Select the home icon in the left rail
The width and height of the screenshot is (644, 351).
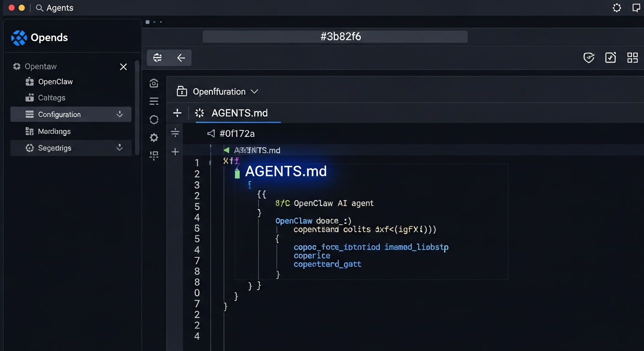(x=154, y=83)
